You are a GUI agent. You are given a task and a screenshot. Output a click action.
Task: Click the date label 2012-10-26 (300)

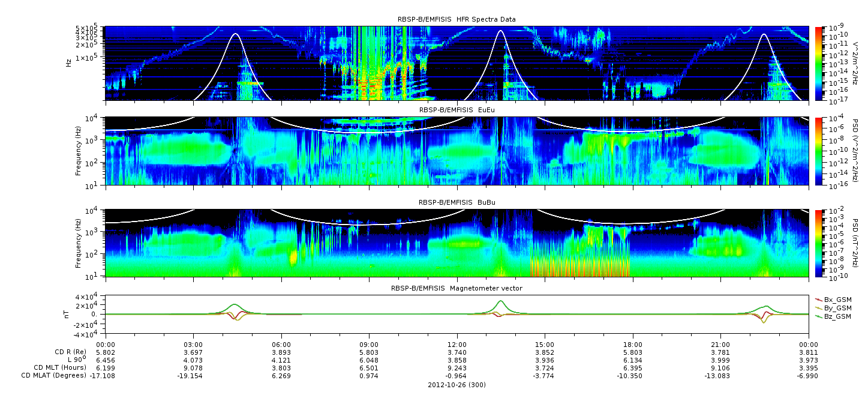(x=457, y=384)
